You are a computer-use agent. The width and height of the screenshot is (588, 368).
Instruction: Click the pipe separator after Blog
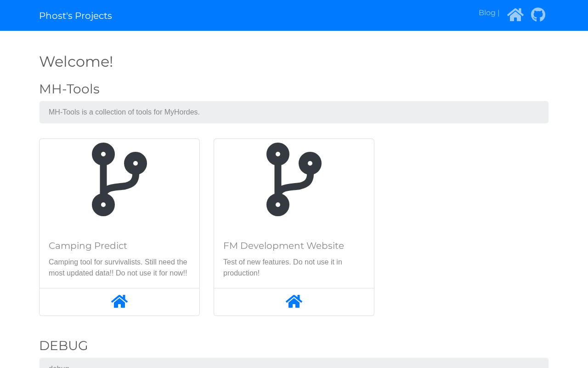tap(498, 13)
